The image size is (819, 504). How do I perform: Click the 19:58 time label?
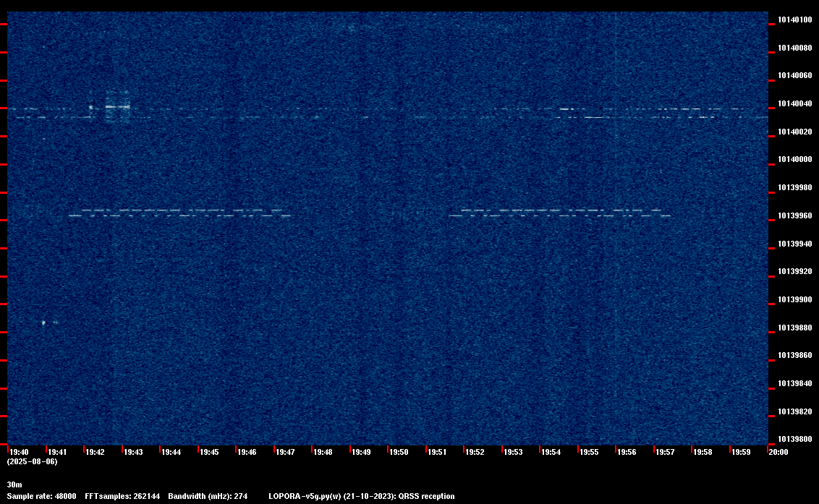[x=703, y=452]
